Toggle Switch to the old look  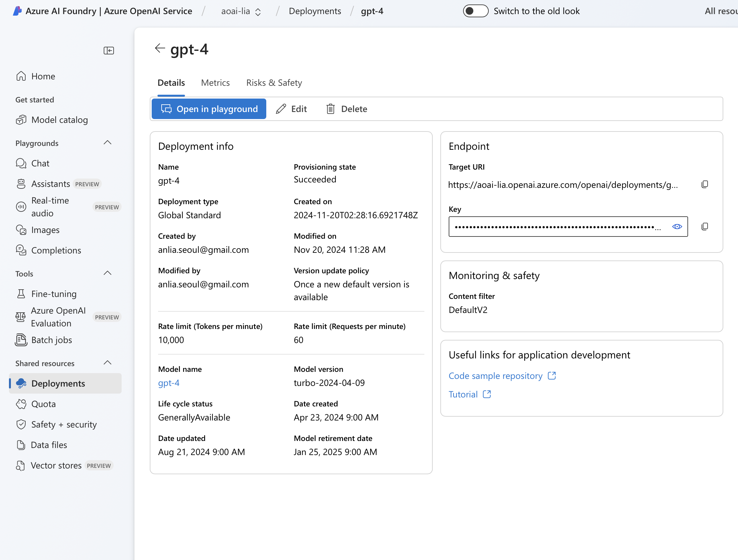475,11
